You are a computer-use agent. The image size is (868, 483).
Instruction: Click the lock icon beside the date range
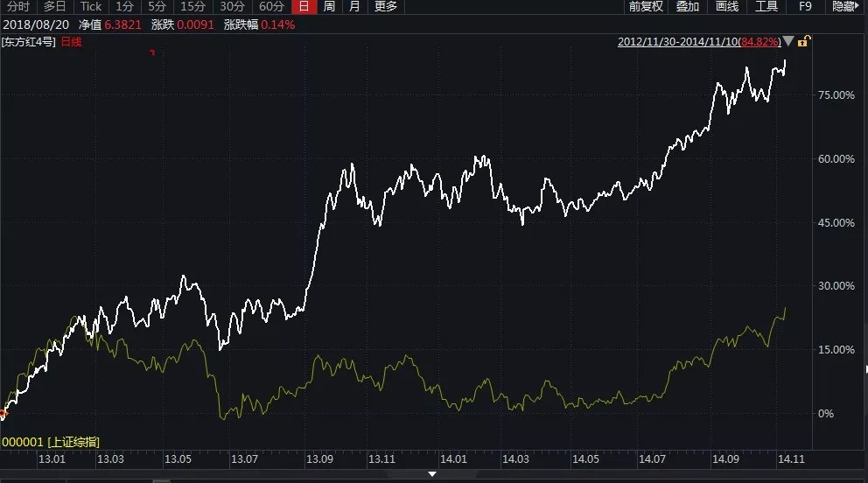[x=804, y=41]
